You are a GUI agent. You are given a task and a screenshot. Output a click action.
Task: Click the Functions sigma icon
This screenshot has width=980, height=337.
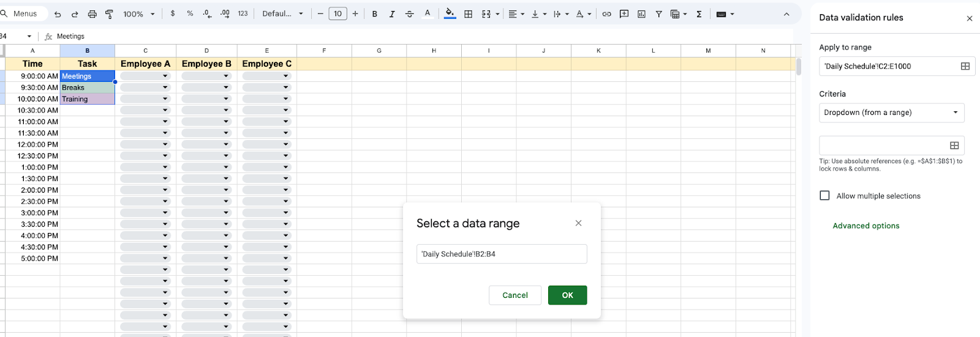(699, 13)
